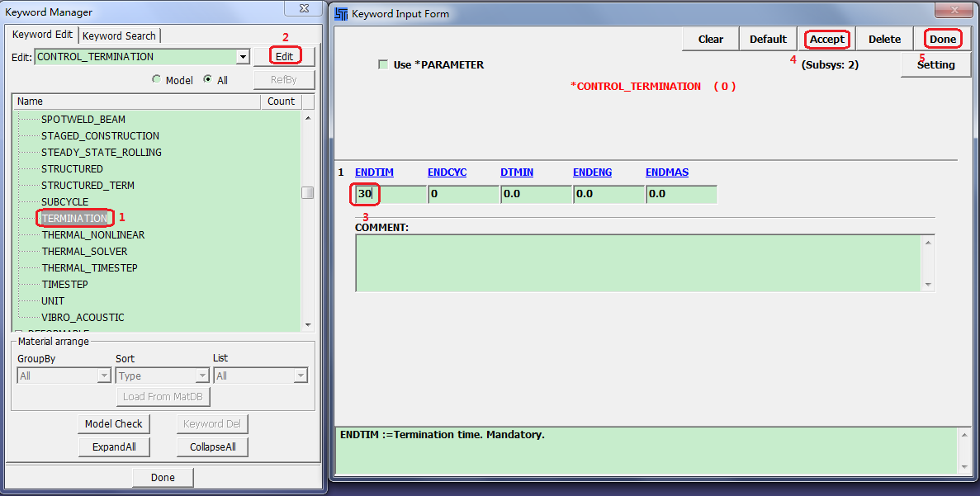Click the RefBy button
980x496 pixels.
(x=284, y=80)
